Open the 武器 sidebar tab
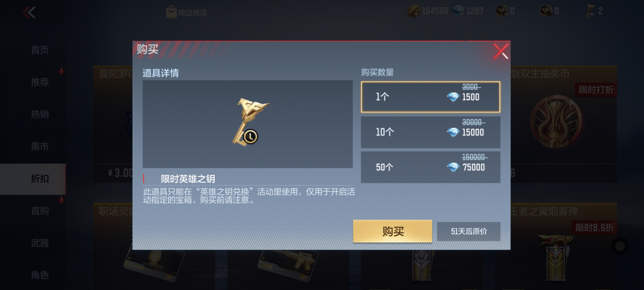Screen dimensions: 644x290 [x=40, y=243]
